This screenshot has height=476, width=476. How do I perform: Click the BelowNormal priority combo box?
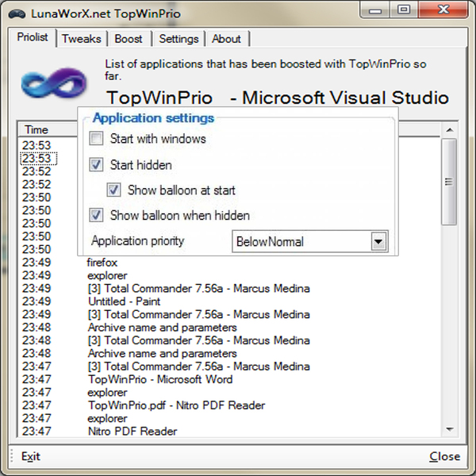[x=310, y=242]
